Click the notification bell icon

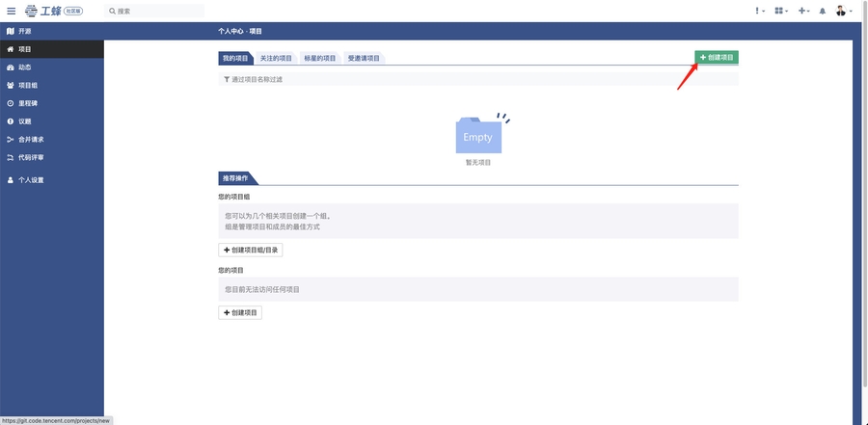click(x=823, y=11)
